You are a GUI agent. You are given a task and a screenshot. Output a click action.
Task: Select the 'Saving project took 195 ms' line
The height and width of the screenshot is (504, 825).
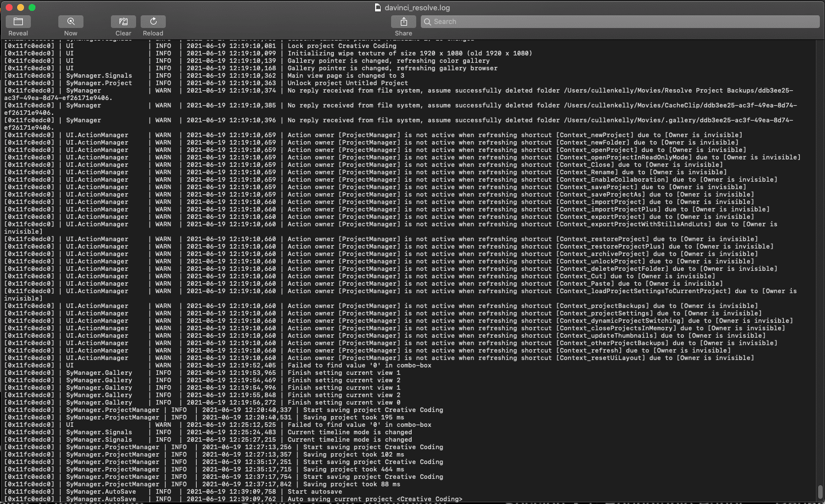point(353,418)
